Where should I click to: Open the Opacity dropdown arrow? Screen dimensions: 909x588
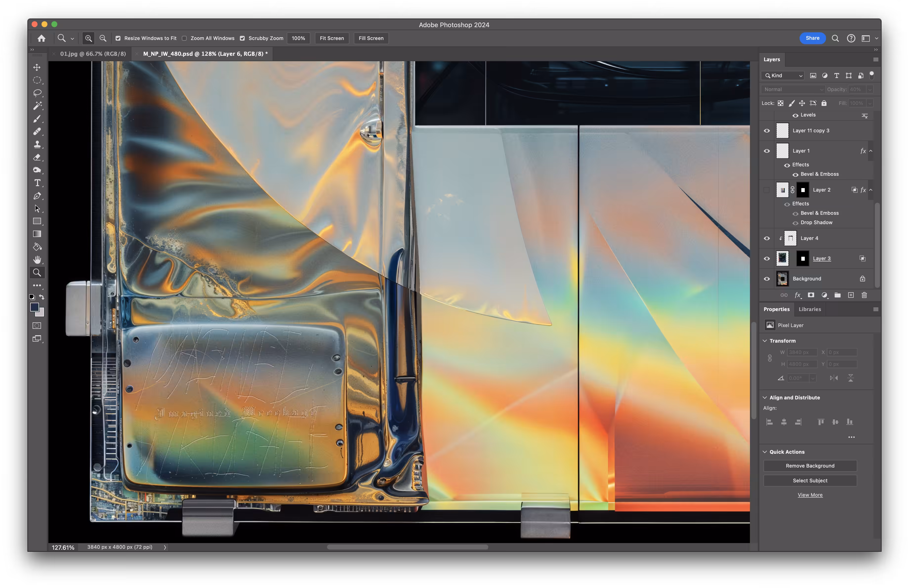870,89
